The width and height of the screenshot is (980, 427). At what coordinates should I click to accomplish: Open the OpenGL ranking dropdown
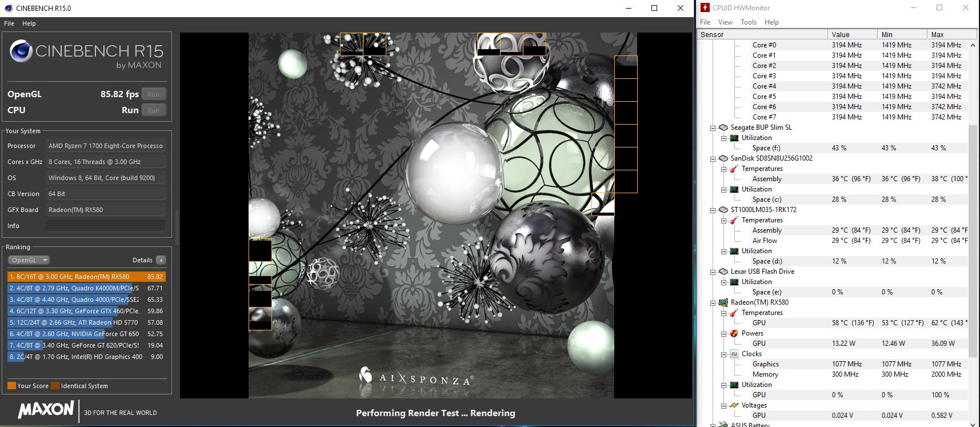point(29,260)
